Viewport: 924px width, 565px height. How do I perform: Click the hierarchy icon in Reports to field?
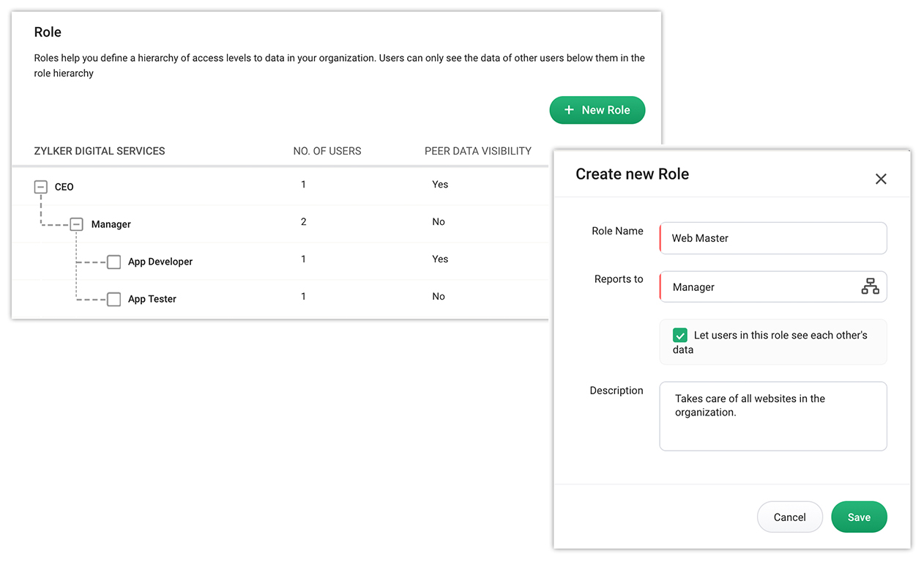coord(870,287)
